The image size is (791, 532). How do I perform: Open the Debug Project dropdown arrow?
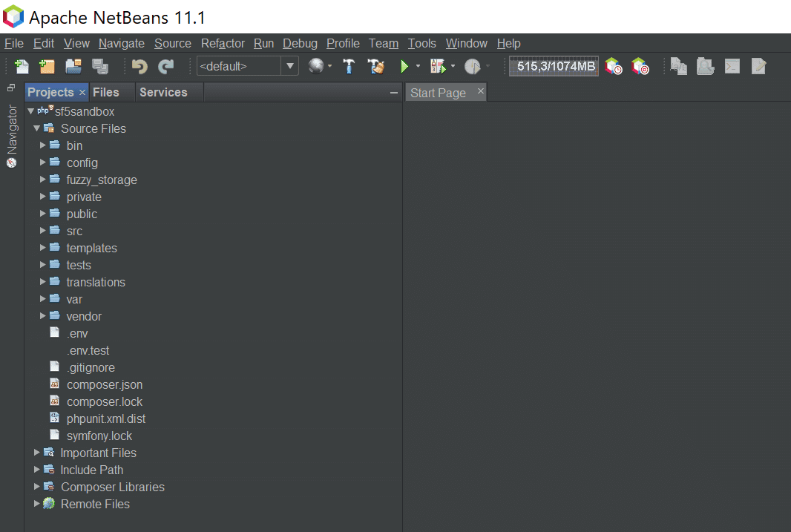click(x=453, y=66)
